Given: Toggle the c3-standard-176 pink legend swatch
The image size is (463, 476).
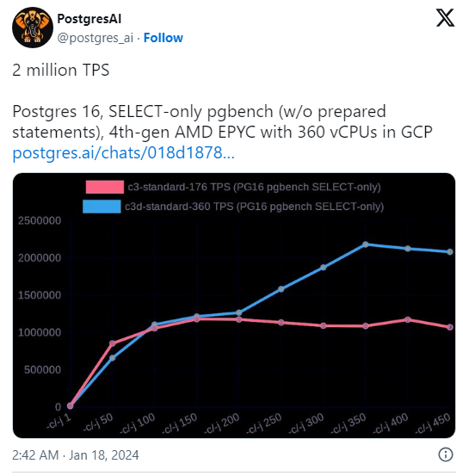Looking at the screenshot, I should pyautogui.click(x=105, y=187).
